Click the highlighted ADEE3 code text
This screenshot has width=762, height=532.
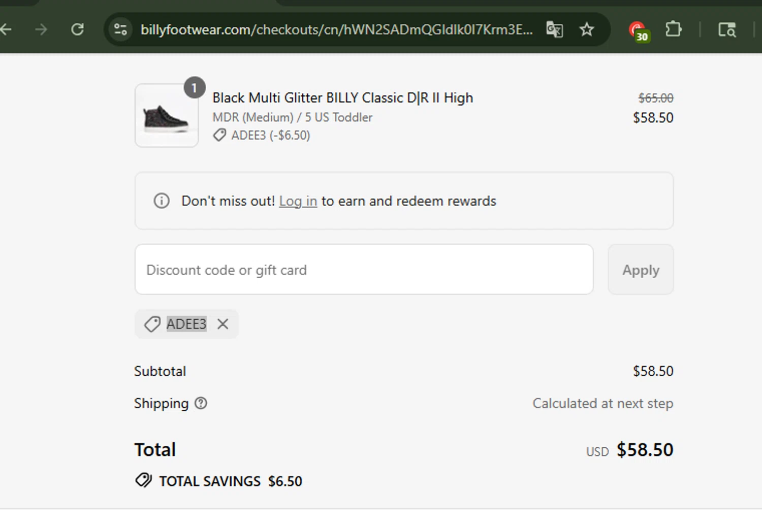click(x=186, y=324)
